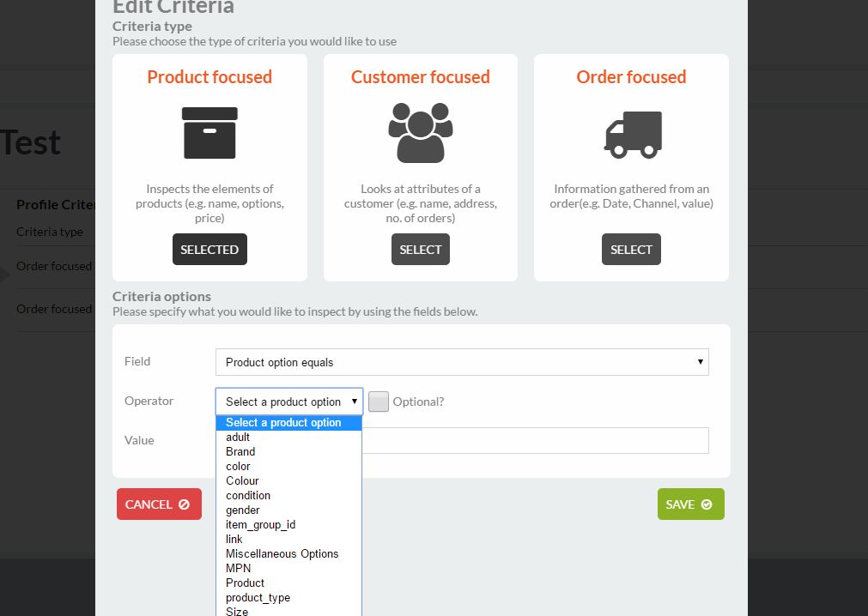The width and height of the screenshot is (868, 616).
Task: Select 'MPN' from the option list
Action: (289, 569)
